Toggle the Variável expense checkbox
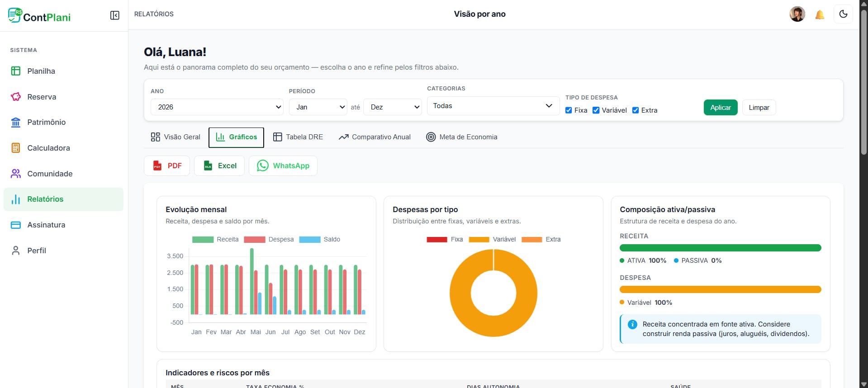This screenshot has width=868, height=388. pyautogui.click(x=596, y=110)
